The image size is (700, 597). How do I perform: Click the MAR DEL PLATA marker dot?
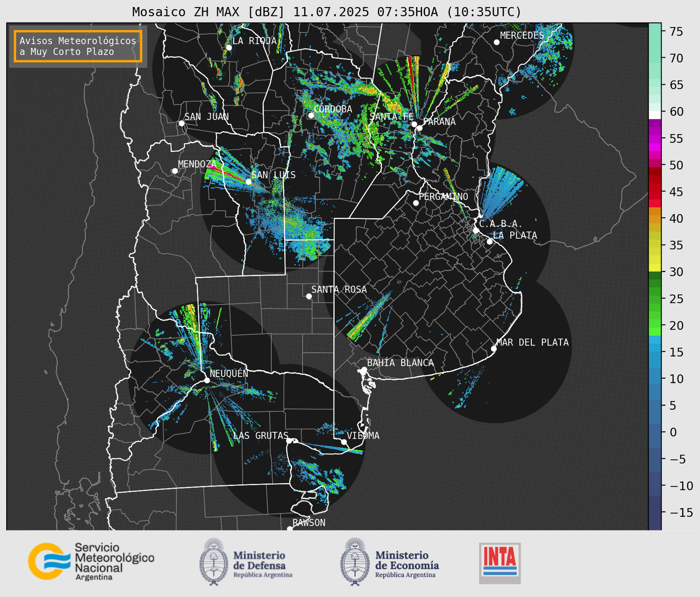(x=494, y=349)
